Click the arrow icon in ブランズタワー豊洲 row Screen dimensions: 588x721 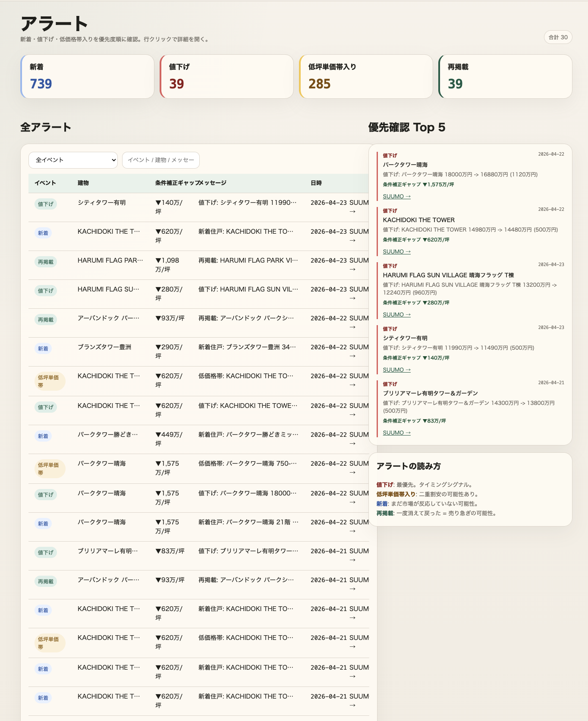click(x=352, y=356)
